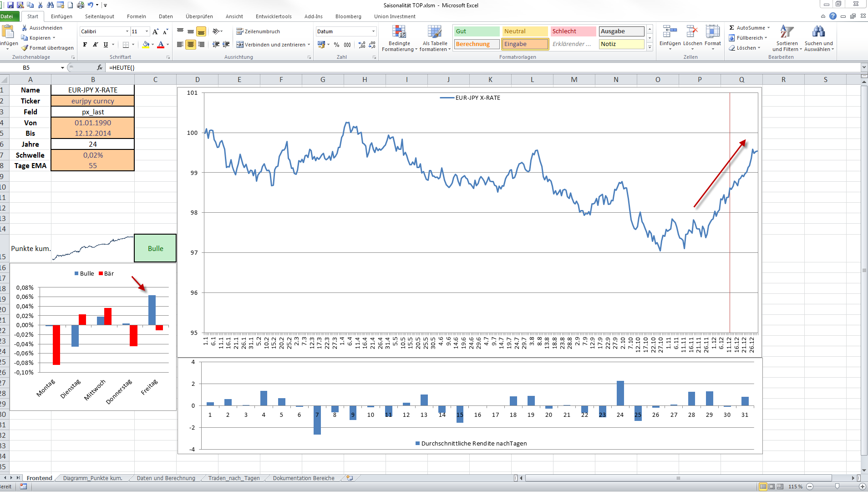Viewport: 868px width, 492px height.
Task: Toggle underline formatting
Action: tap(106, 45)
